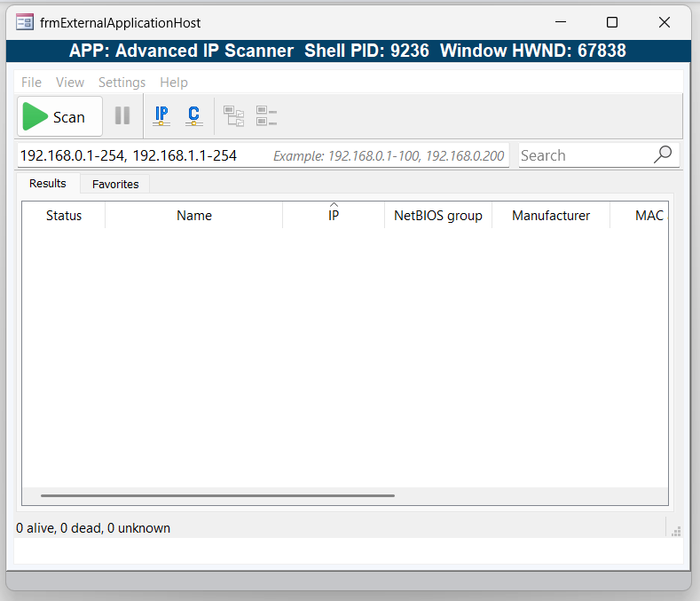Sort by the Status column header
This screenshot has width=700, height=601.
click(x=64, y=216)
